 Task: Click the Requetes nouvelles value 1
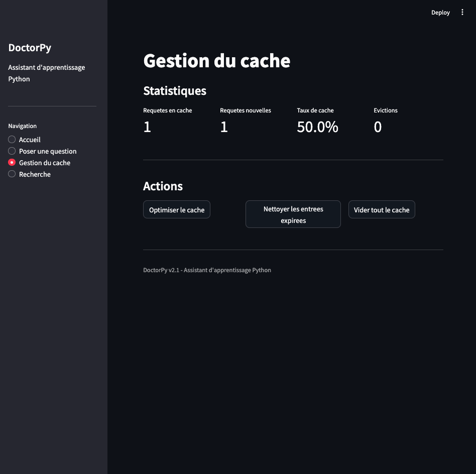(x=224, y=127)
